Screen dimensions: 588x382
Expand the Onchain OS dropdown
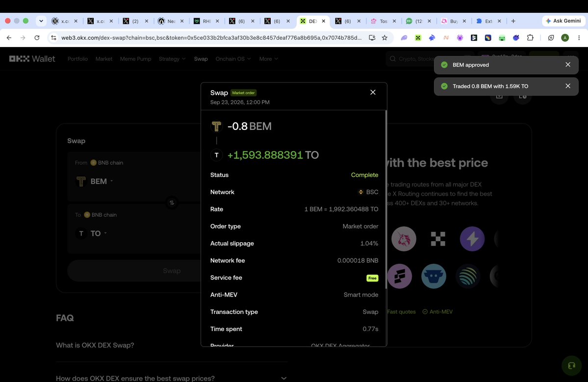(233, 59)
